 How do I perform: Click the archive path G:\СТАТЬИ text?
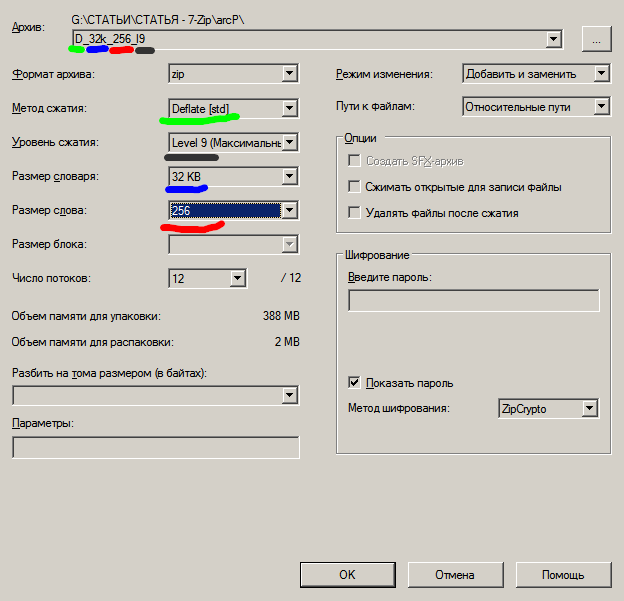pos(158,20)
